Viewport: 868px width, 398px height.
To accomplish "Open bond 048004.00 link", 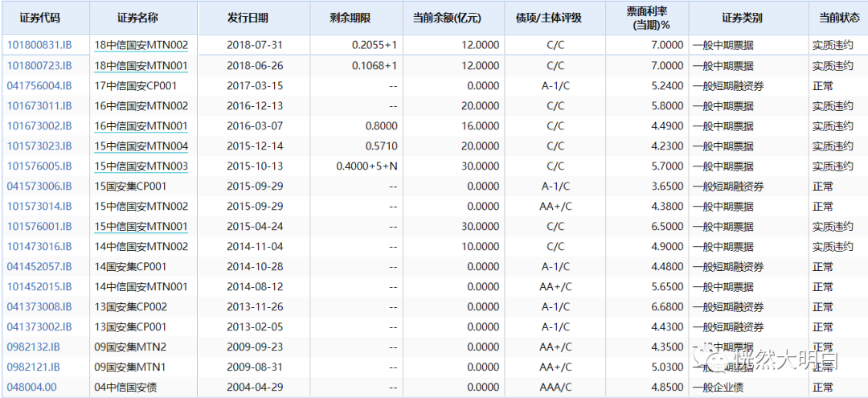I will coord(31,387).
